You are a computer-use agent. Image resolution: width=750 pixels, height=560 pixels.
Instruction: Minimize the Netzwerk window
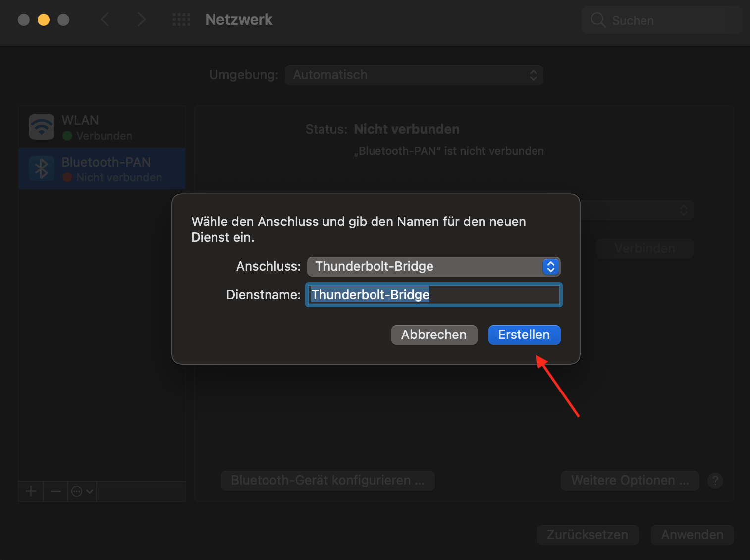[44, 20]
